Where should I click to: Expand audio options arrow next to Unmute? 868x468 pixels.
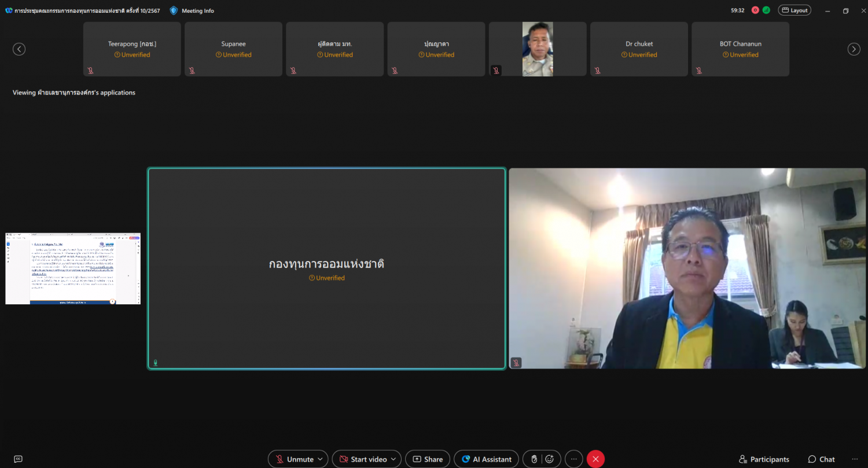[321, 459]
